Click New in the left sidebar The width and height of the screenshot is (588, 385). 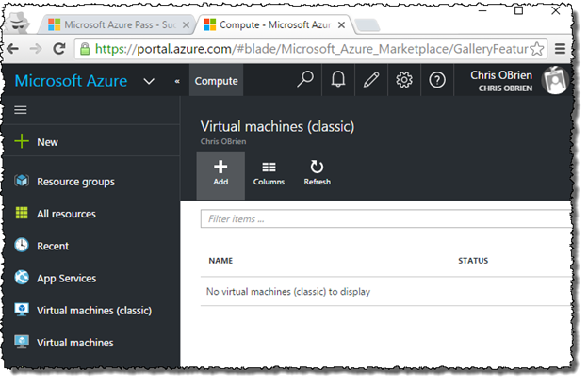[x=47, y=142]
